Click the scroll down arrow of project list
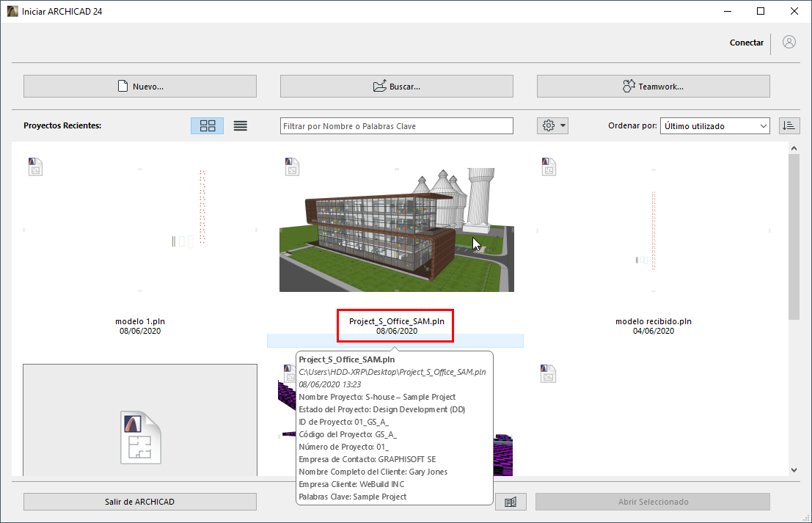The width and height of the screenshot is (812, 523). coord(794,470)
